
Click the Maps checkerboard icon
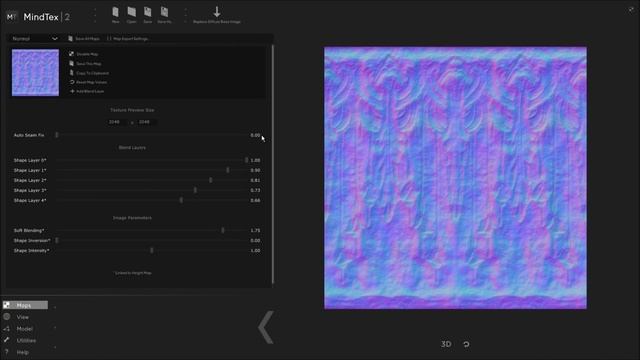click(x=7, y=305)
